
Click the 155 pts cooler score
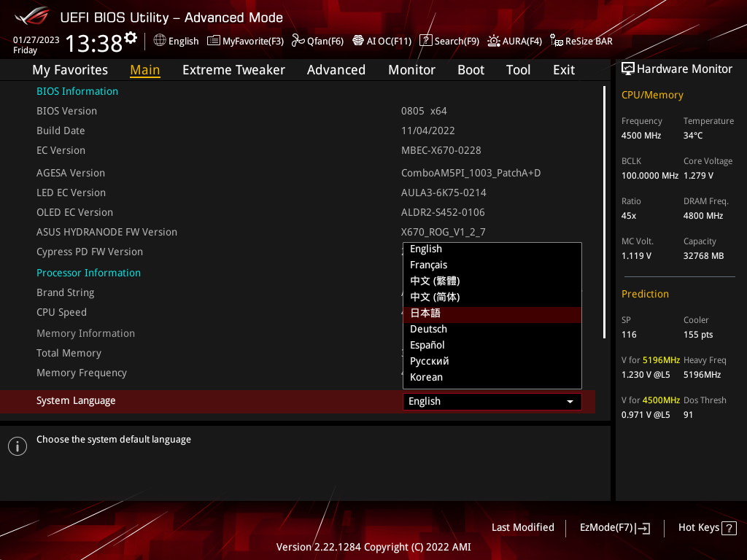[698, 335]
